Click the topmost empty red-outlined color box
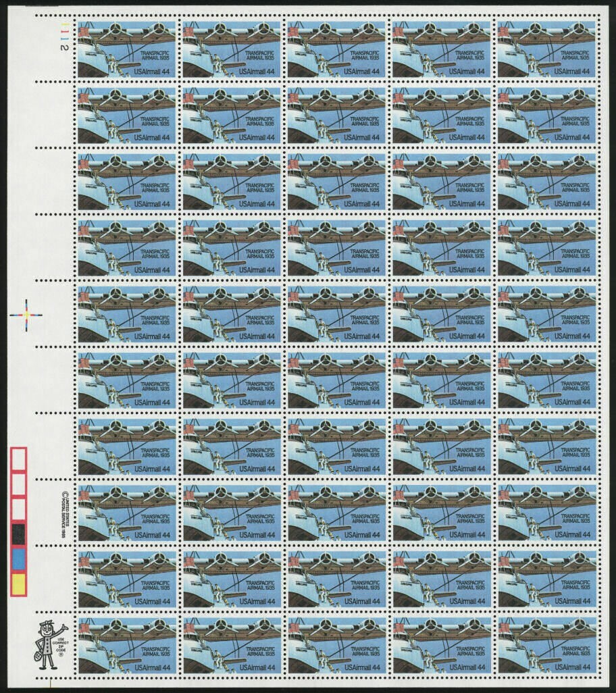616x693 pixels. pyautogui.click(x=18, y=459)
